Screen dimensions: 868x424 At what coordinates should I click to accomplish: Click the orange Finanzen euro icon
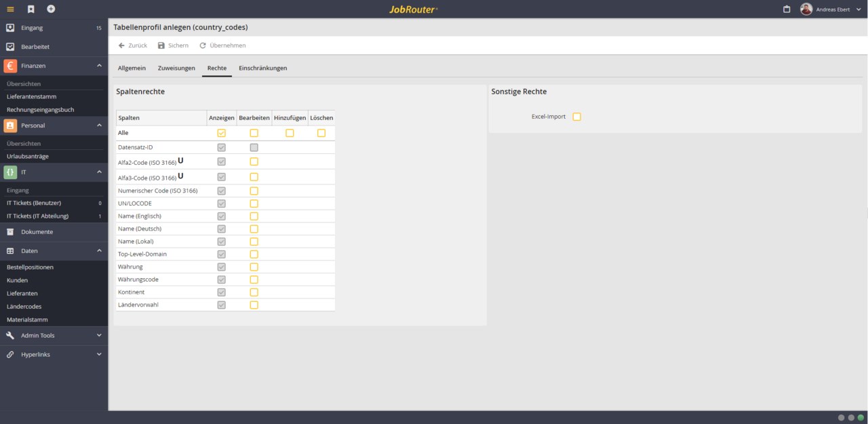click(x=10, y=66)
